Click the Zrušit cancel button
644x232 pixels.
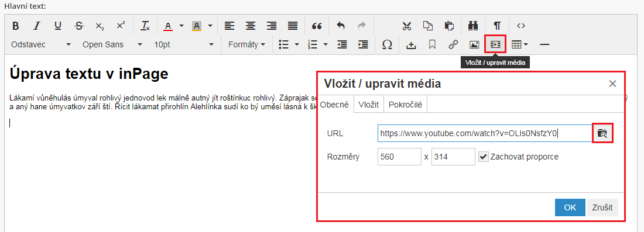(x=602, y=207)
